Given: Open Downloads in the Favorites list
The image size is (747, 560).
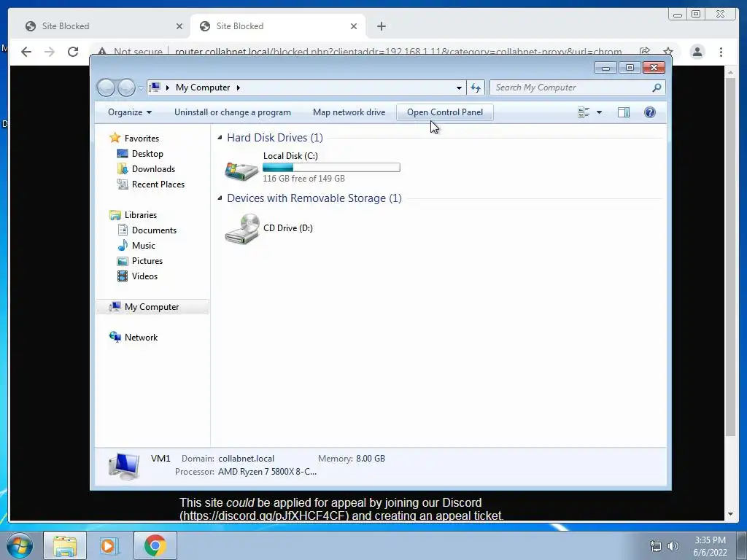Looking at the screenshot, I should click(x=153, y=169).
